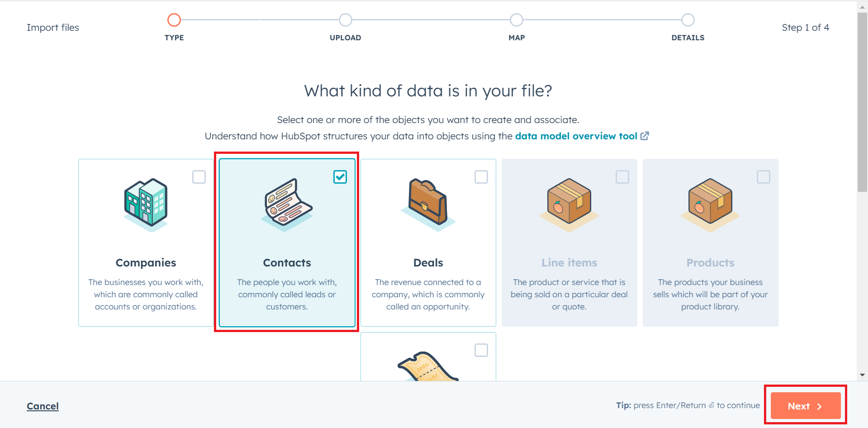Check the Products checkbox
868x428 pixels.
[764, 177]
